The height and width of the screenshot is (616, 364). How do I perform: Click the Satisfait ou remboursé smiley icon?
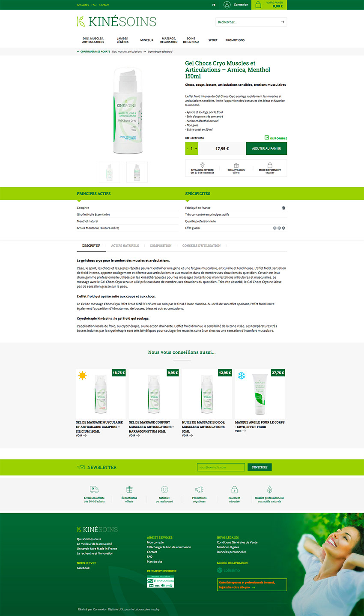[164, 490]
